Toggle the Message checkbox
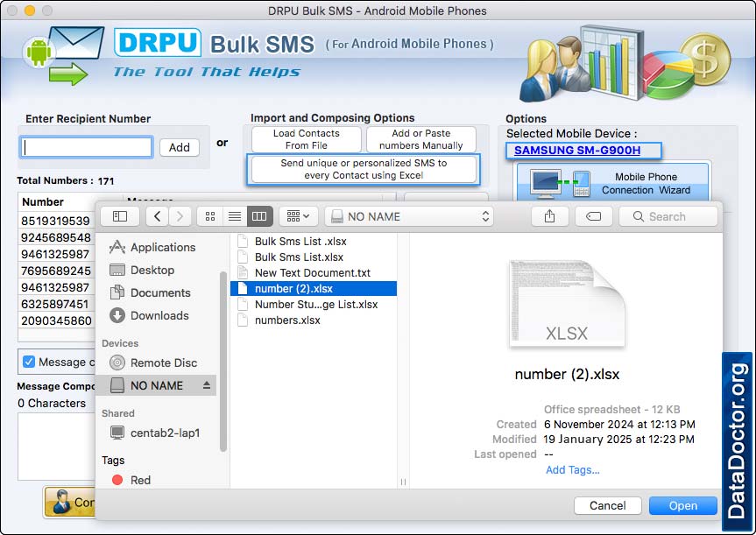This screenshot has height=535, width=756. pos(29,362)
